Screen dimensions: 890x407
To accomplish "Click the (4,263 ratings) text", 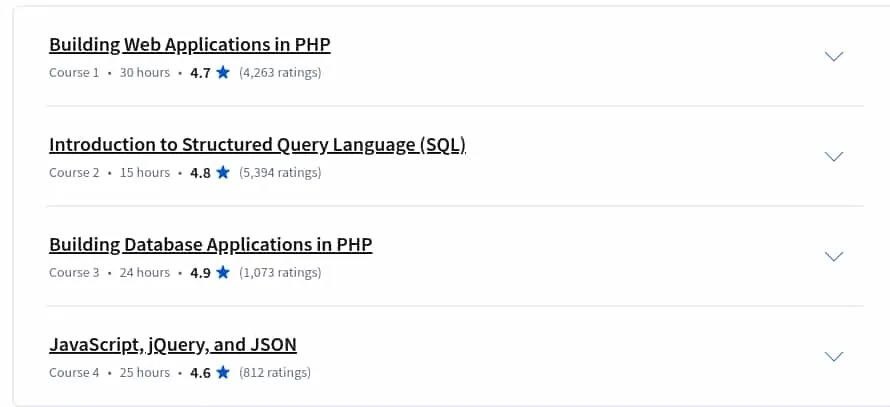I will pos(280,73).
